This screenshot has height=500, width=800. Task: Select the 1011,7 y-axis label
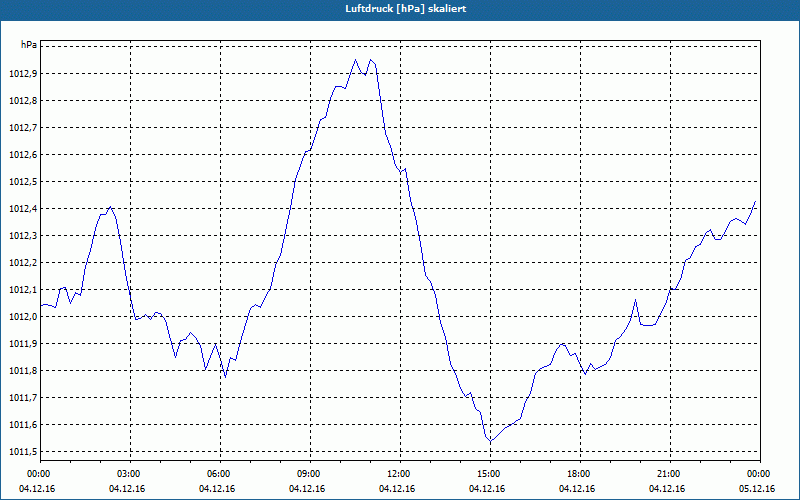pos(23,398)
